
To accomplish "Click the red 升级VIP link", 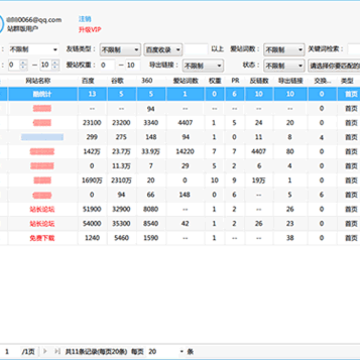I will [x=90, y=30].
